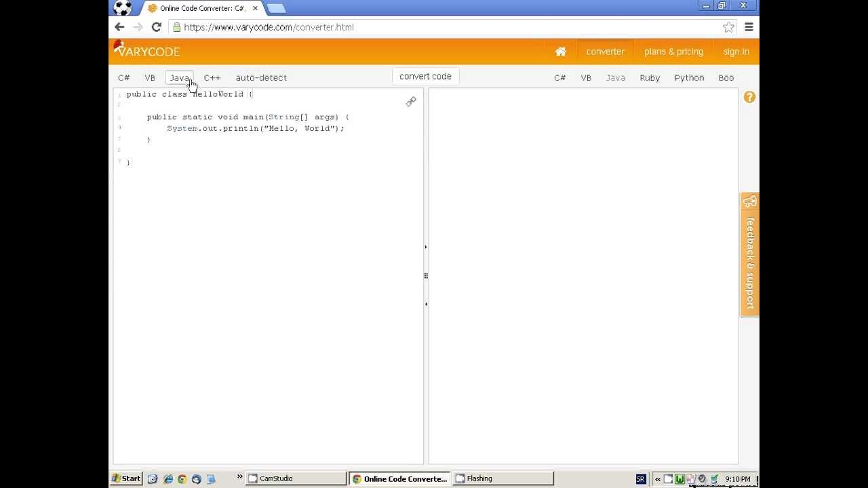Click the 9:10 PM taskbar clock

(x=738, y=479)
